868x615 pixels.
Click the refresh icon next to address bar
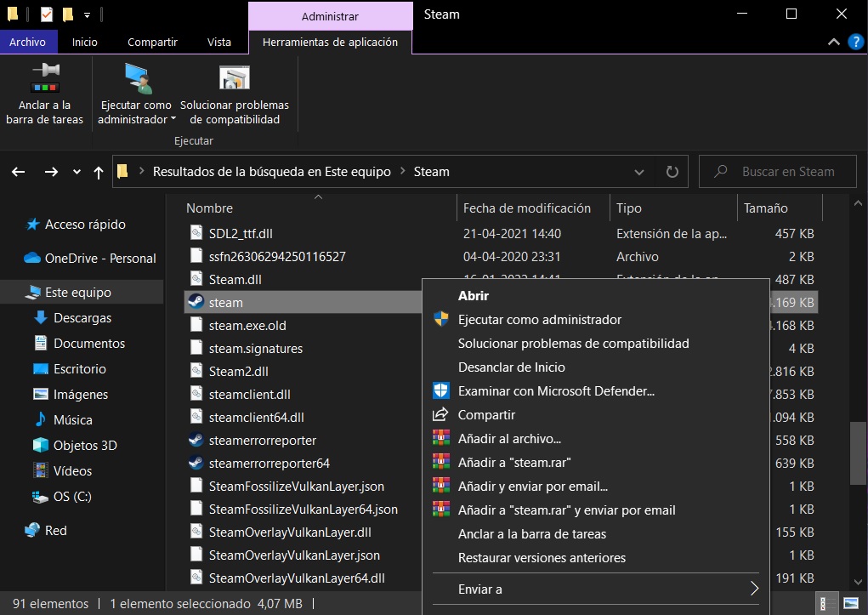point(672,172)
